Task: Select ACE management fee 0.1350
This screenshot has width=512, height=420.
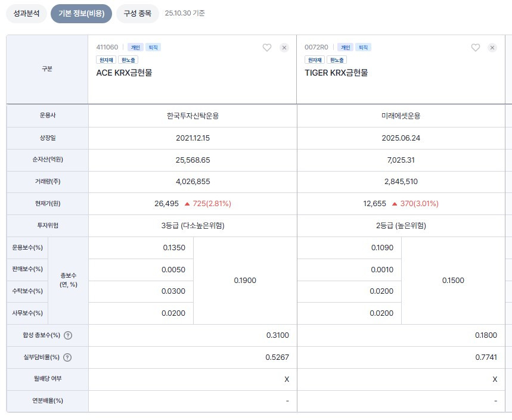Action: click(x=174, y=248)
